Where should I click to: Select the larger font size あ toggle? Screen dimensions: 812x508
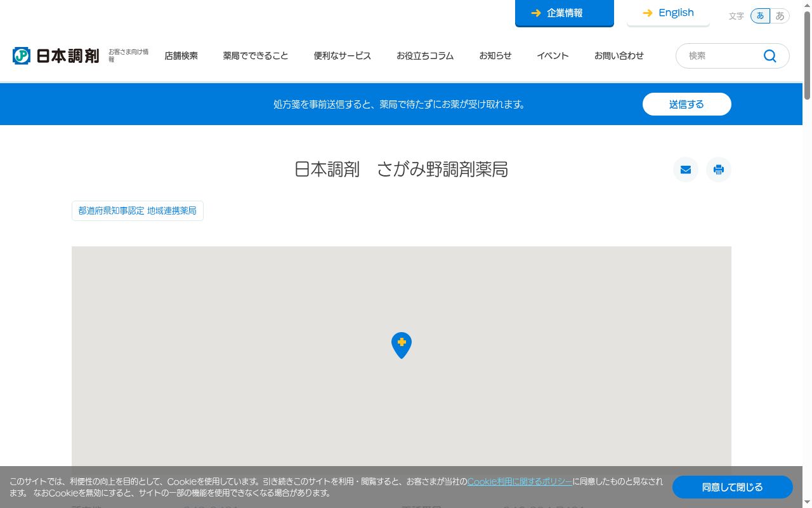(780, 16)
